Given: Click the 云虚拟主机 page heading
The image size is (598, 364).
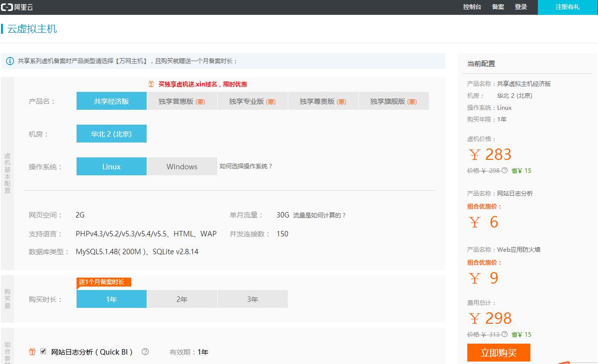Looking at the screenshot, I should click(32, 29).
